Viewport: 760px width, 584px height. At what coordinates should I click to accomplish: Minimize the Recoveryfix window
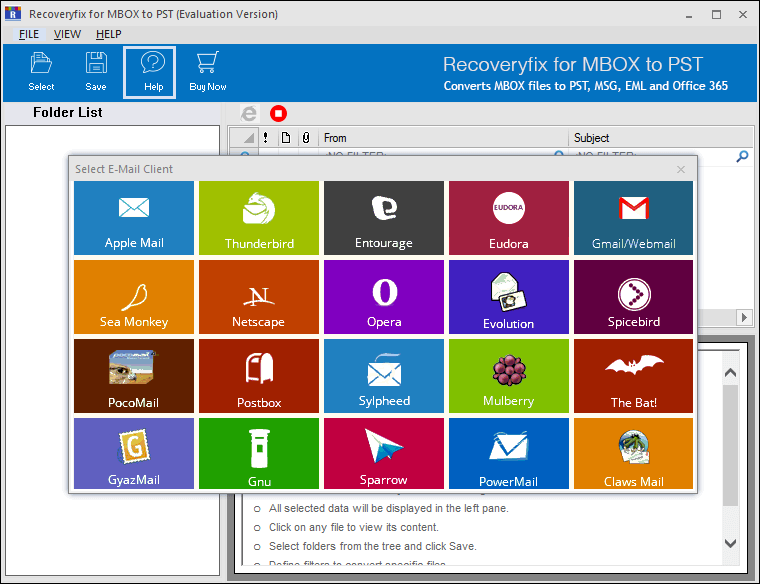[x=689, y=15]
